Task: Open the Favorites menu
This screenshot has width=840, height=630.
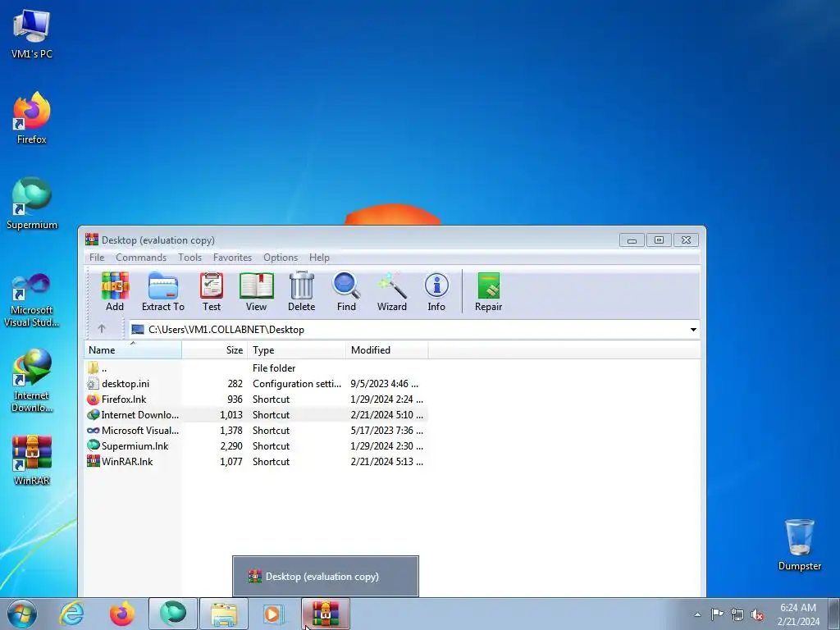Action: [x=232, y=257]
